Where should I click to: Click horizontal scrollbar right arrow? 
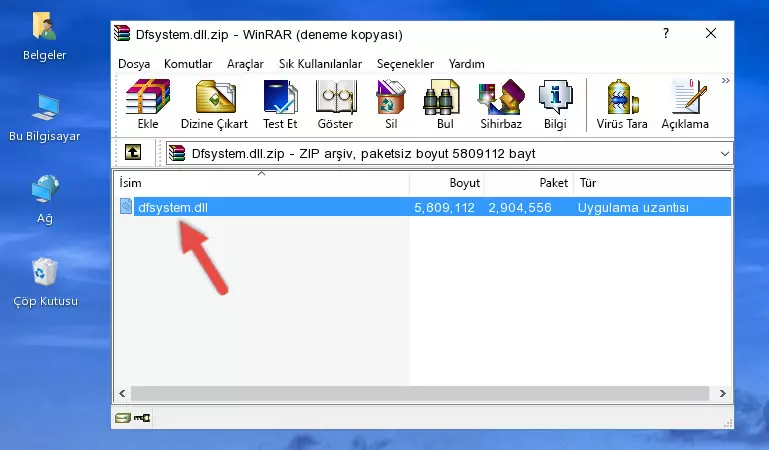pos(722,393)
